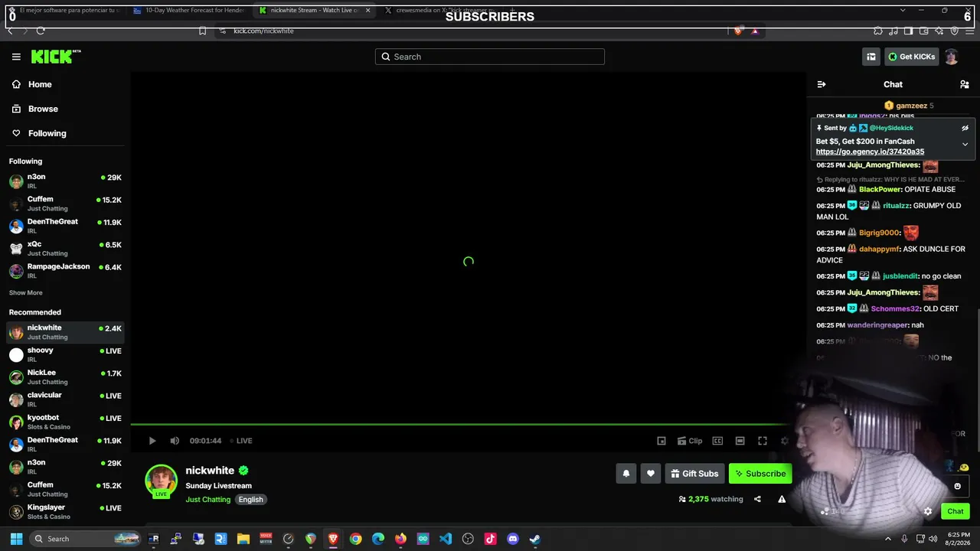Close the nickwhite Stream browser tab

[368, 11]
